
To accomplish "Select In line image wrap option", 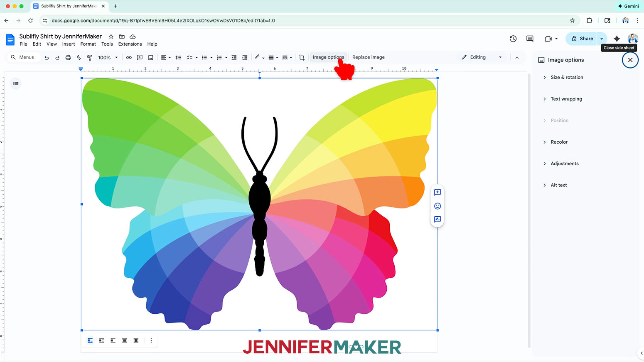I will point(90,340).
